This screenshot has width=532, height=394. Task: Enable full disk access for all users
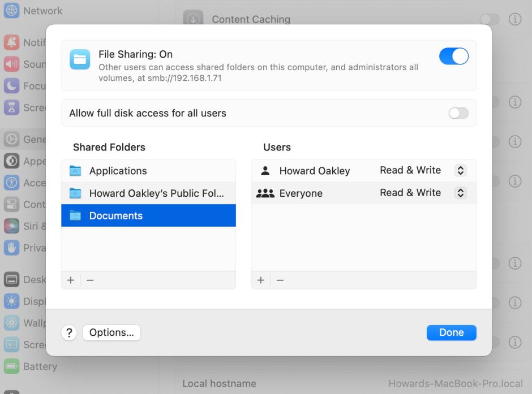[x=458, y=113]
